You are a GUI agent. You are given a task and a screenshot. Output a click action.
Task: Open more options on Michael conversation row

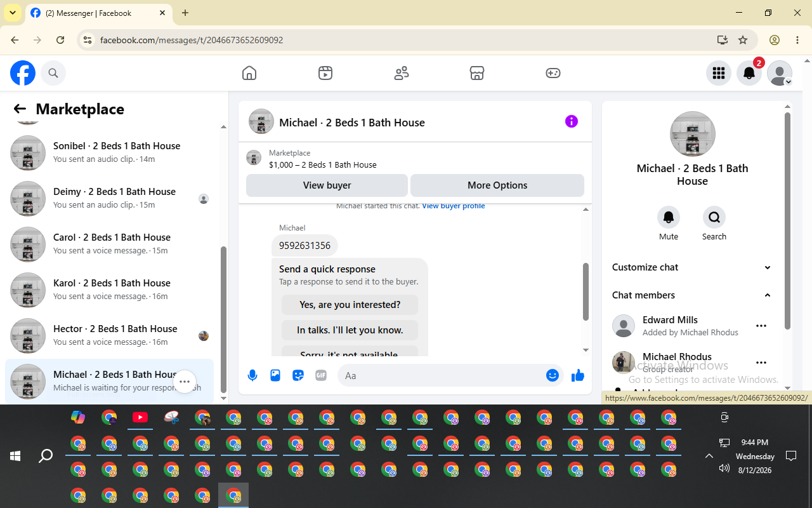(x=185, y=382)
